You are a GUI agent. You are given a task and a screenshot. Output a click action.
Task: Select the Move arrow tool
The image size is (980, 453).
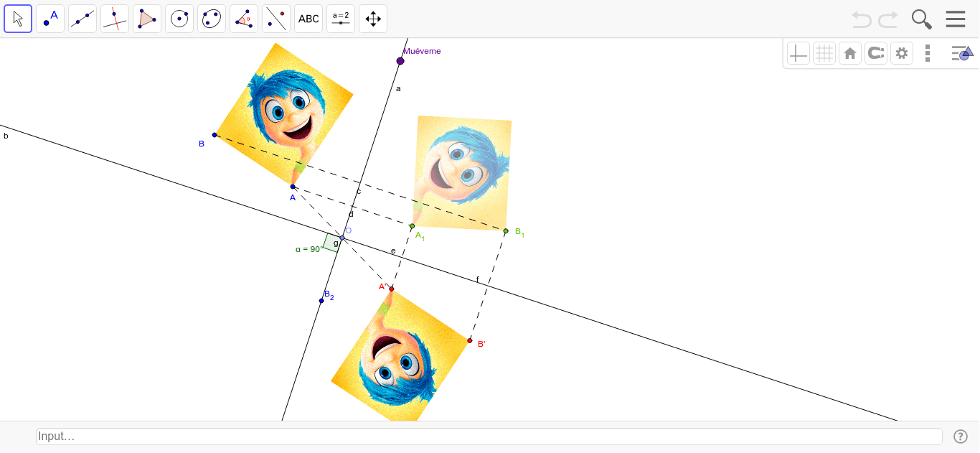[18, 19]
